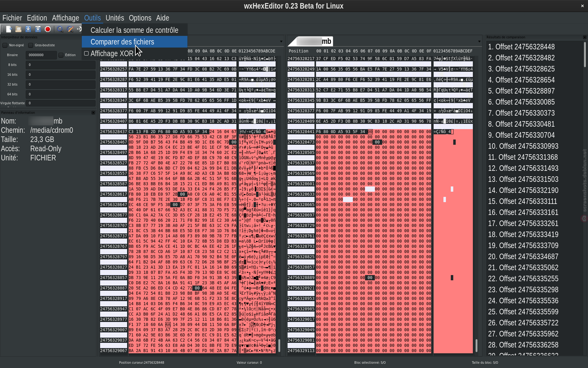This screenshot has height=368, width=588.
Task: Click the Save As toolbar icon
Action: (38, 29)
